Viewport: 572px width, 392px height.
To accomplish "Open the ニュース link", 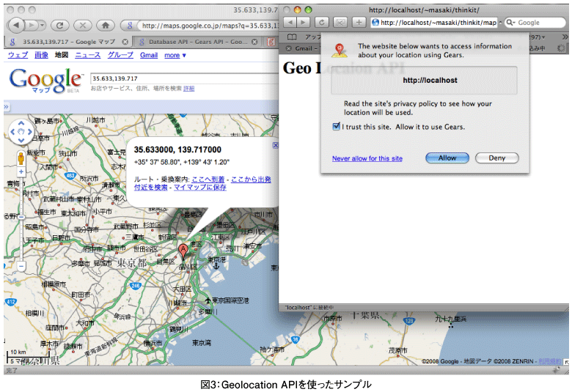I will click(x=87, y=55).
